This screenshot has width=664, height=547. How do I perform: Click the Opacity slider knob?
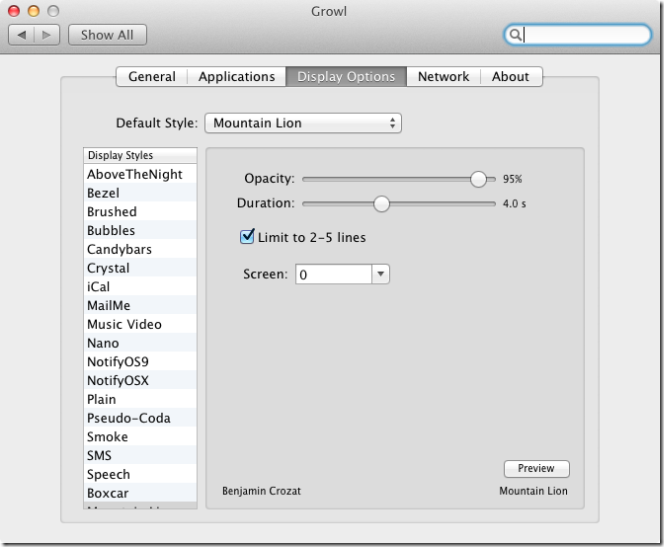click(478, 179)
